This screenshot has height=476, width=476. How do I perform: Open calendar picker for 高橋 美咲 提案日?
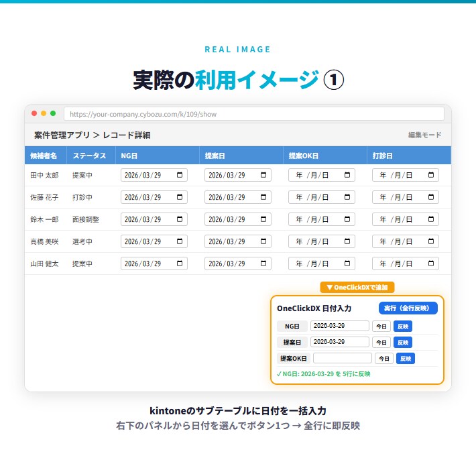(x=263, y=241)
